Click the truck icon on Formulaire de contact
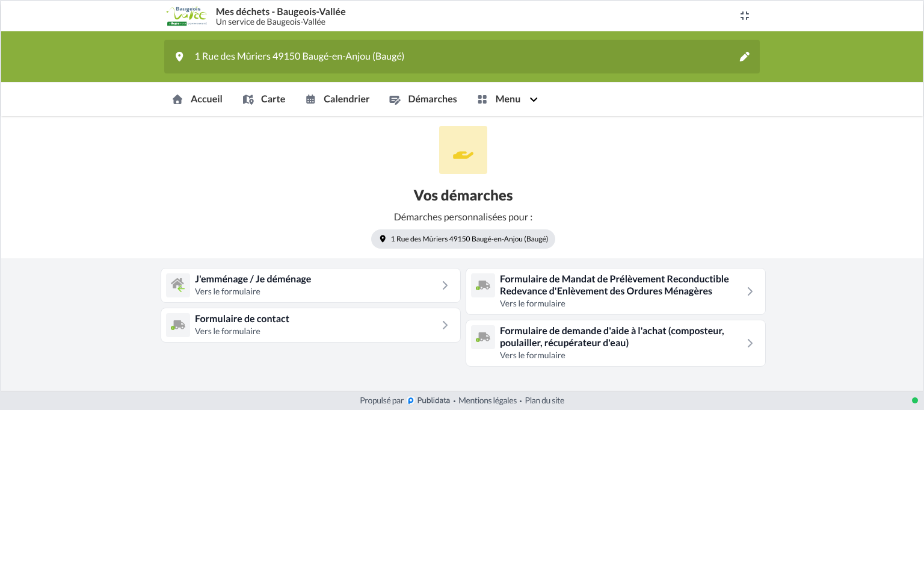Viewport: 924px width, 578px height. click(178, 325)
